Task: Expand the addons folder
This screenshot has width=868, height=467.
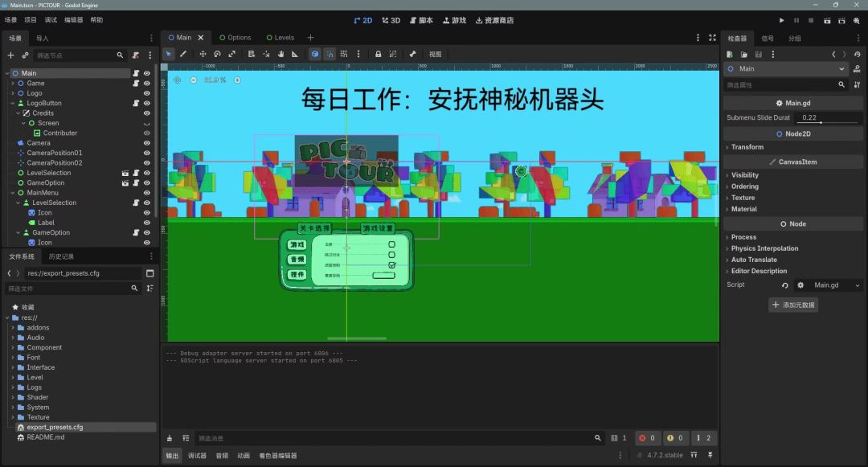Action: coord(13,328)
